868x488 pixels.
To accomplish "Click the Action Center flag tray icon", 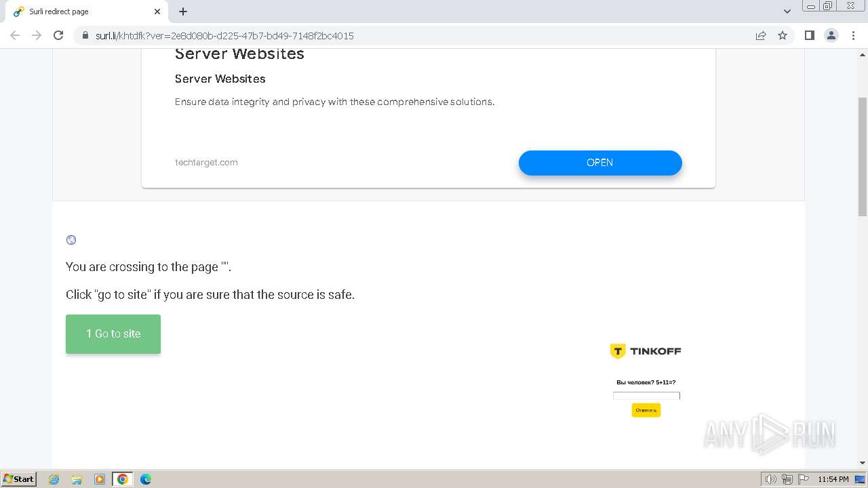I will coord(804,479).
